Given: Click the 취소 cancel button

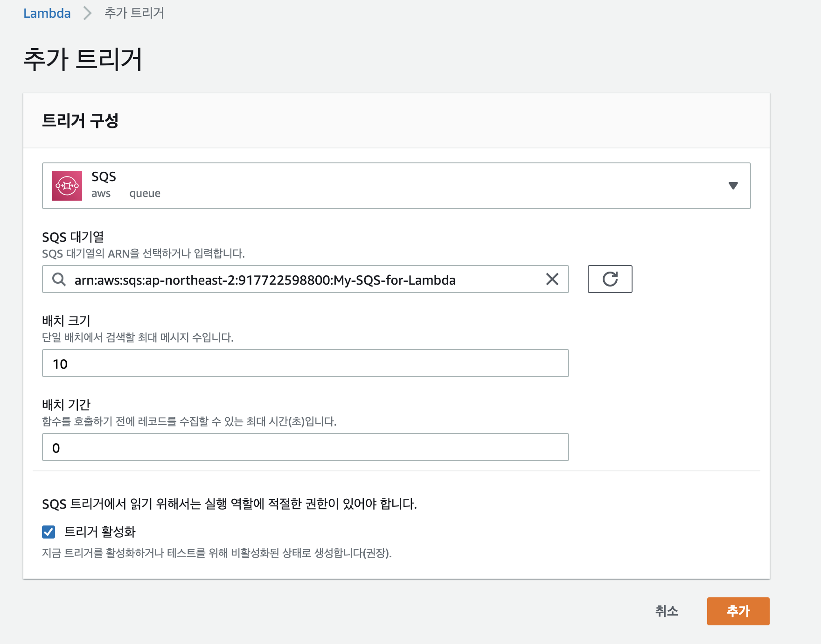Looking at the screenshot, I should click(x=667, y=611).
